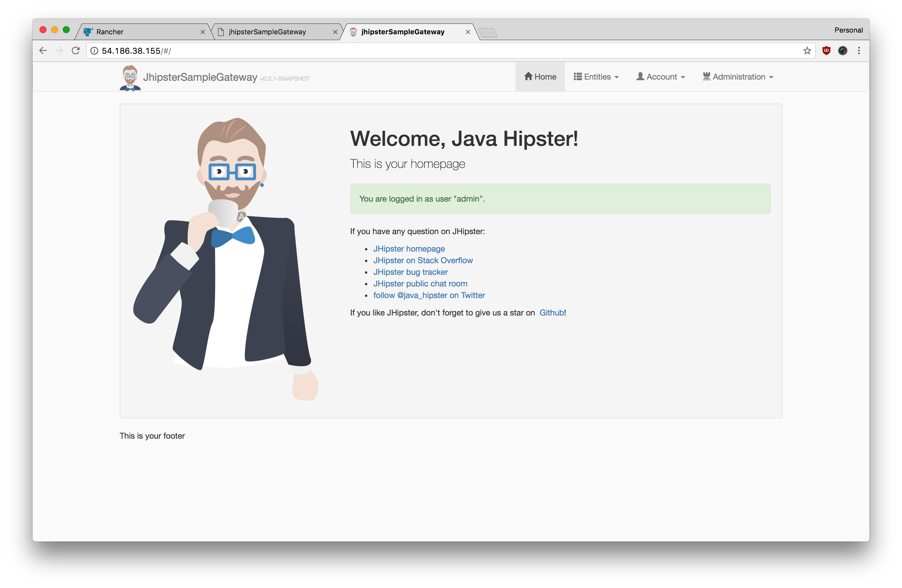The width and height of the screenshot is (902, 588).
Task: Open a new browser tab
Action: click(x=488, y=33)
